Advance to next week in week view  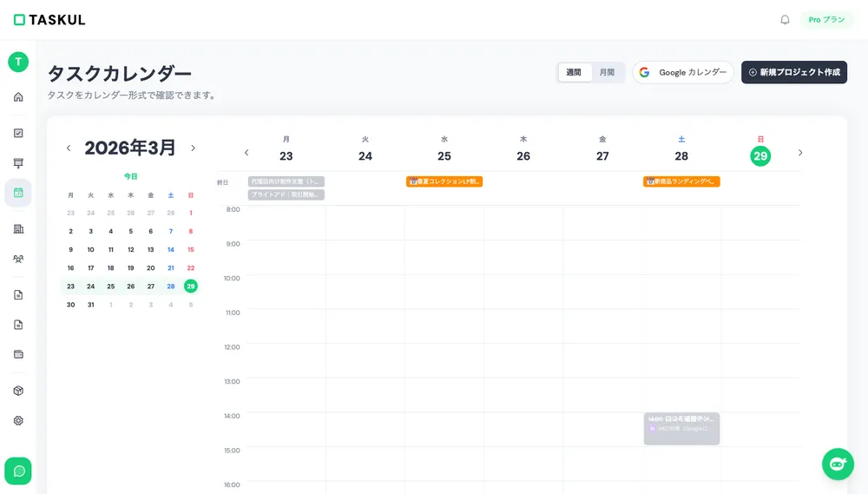pos(799,153)
